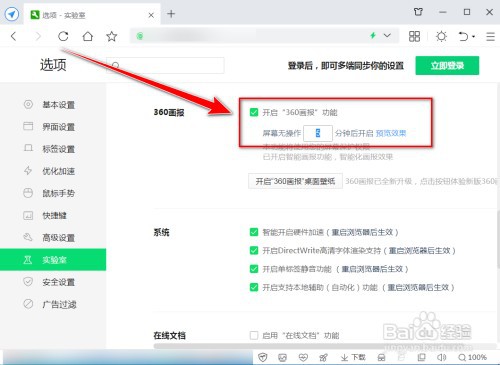Image resolution: width=500 pixels, height=365 pixels.
Task: Open 高级设置 in the sidebar
Action: (53, 237)
